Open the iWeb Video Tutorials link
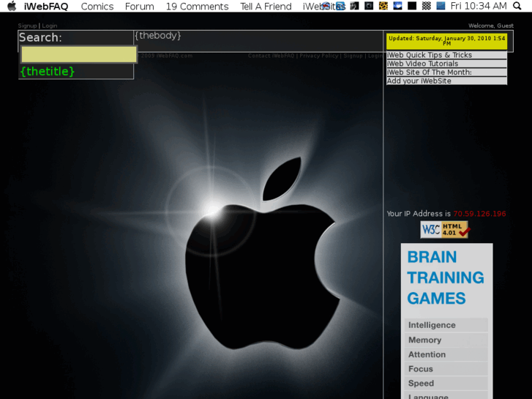The image size is (532, 399). (422, 64)
